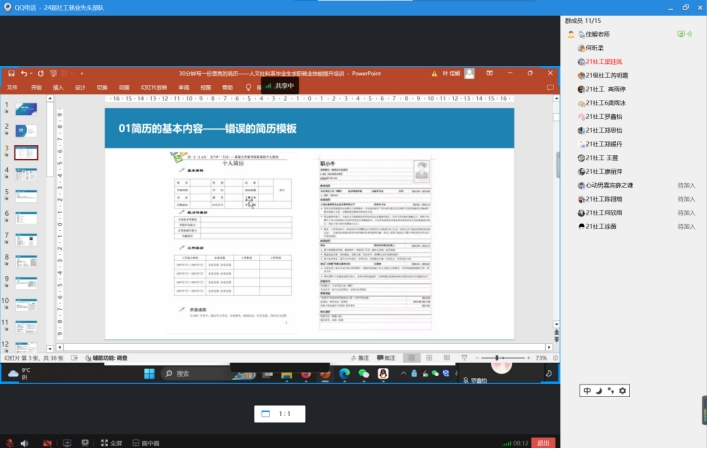Select the highlighted slide 3 thumbnail
Viewport: 707px width, 449px height.
pyautogui.click(x=27, y=152)
